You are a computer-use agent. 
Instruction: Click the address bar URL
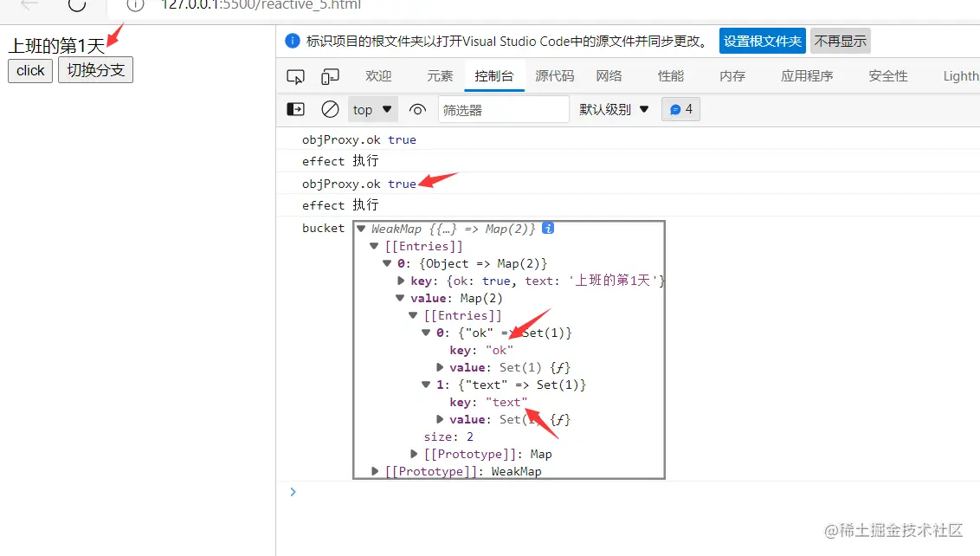click(261, 5)
